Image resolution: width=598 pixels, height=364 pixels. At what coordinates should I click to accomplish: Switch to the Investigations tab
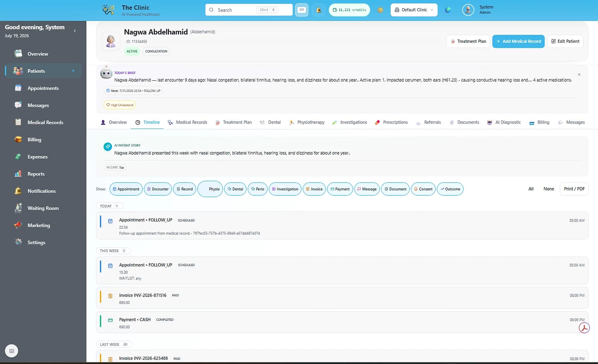pos(350,122)
